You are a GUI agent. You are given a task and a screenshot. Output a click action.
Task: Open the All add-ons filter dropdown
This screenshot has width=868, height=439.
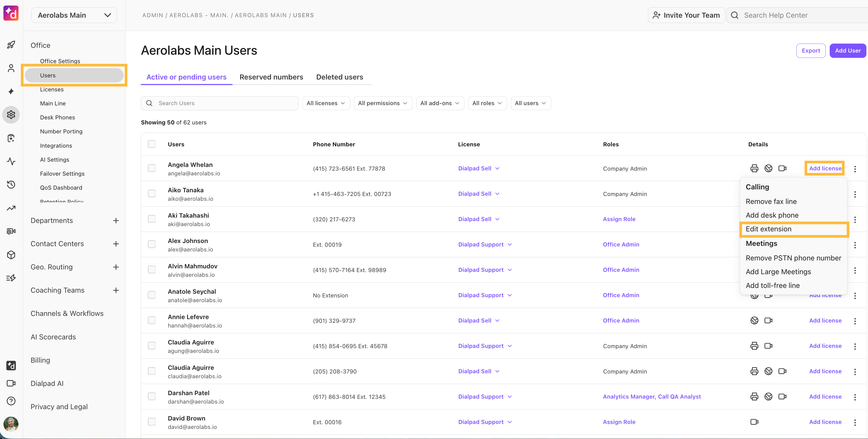point(440,103)
